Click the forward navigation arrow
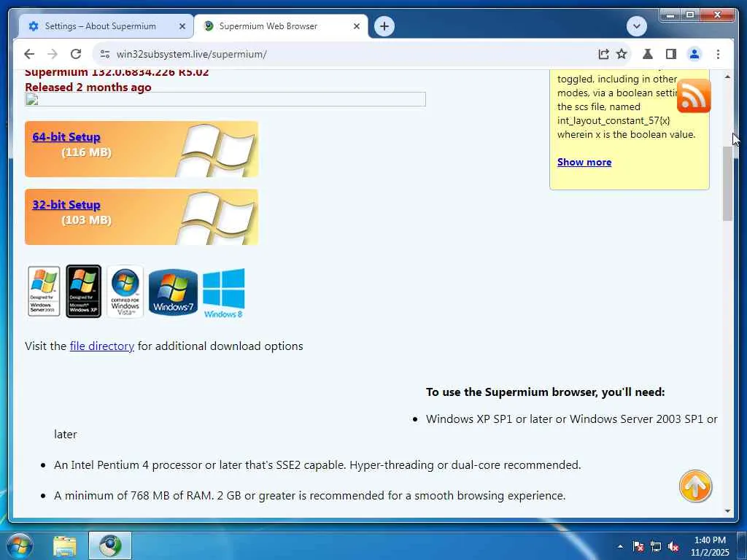The image size is (747, 560). point(53,54)
